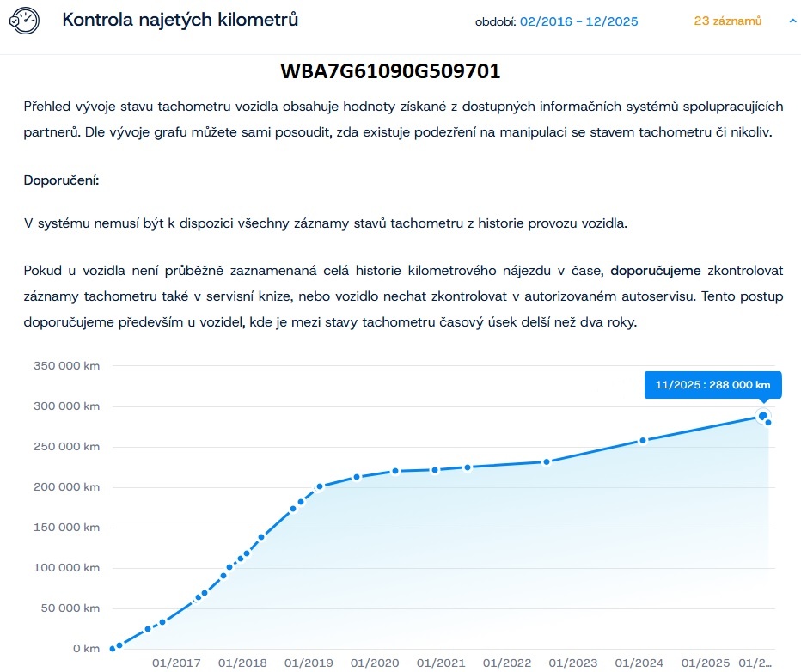Select data point at 01/2024 near 250 000 km
801x672 pixels.
pos(642,441)
